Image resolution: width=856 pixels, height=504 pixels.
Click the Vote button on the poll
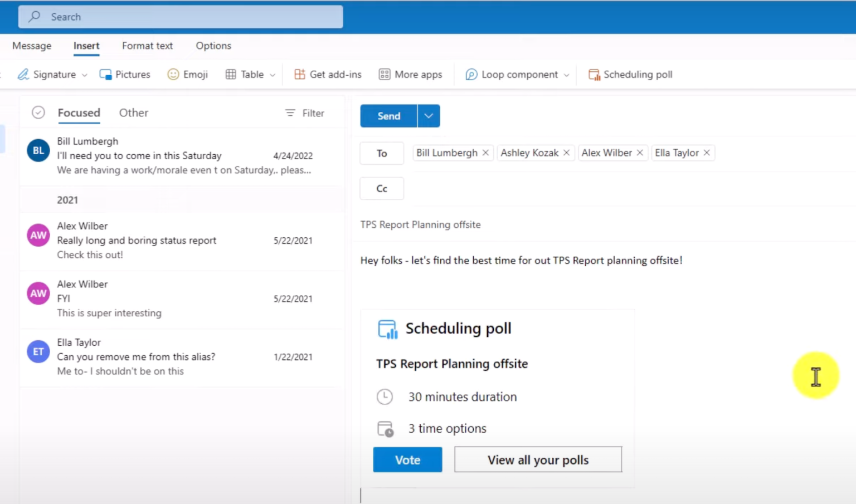point(407,459)
